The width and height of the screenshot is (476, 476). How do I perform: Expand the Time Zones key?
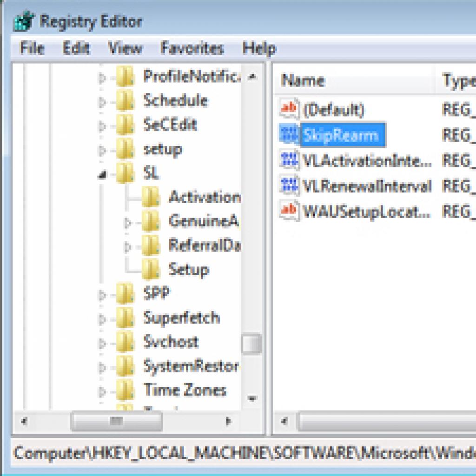point(102,392)
